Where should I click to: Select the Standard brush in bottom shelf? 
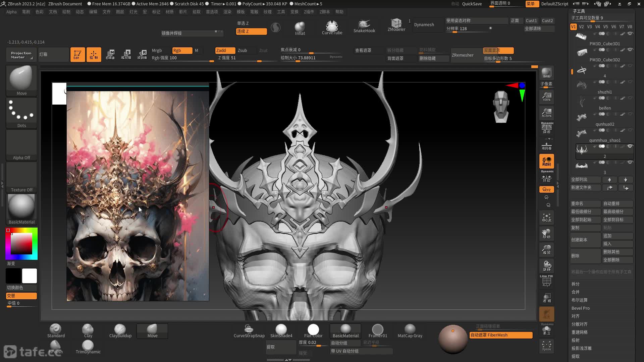(56, 331)
